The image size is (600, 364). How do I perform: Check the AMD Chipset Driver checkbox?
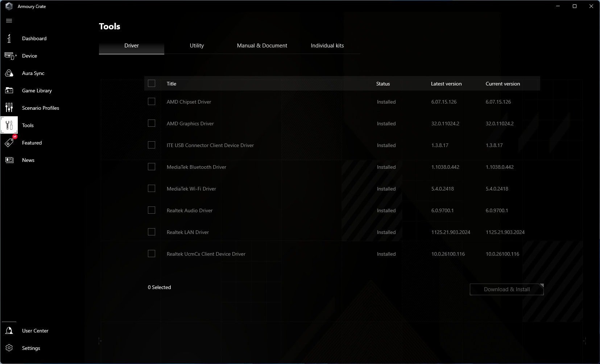pos(152,101)
